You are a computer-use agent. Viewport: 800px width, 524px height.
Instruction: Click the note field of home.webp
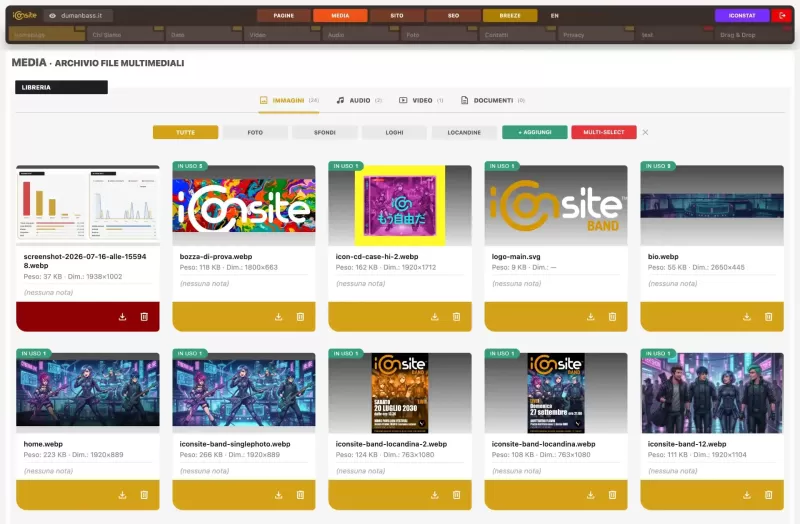click(88, 471)
